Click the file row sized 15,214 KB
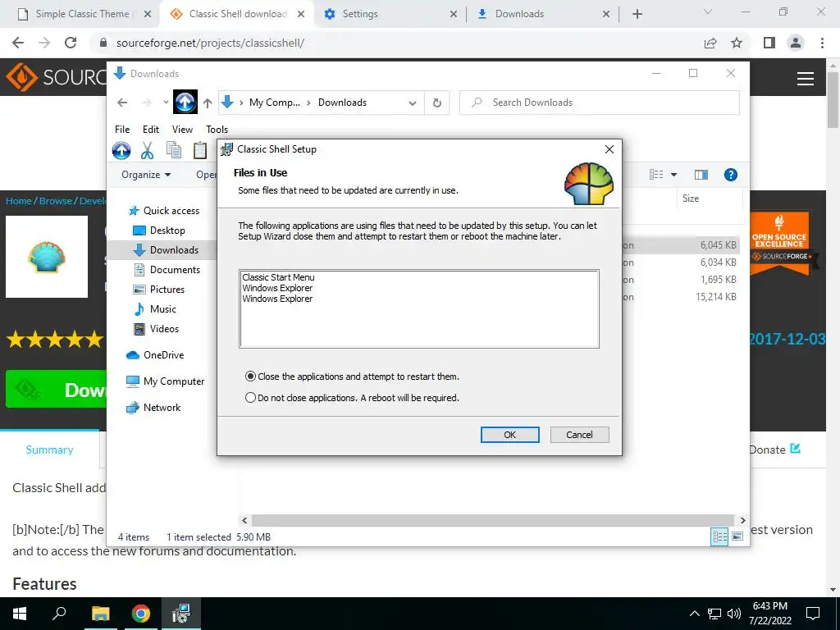The height and width of the screenshot is (630, 840). 680,297
